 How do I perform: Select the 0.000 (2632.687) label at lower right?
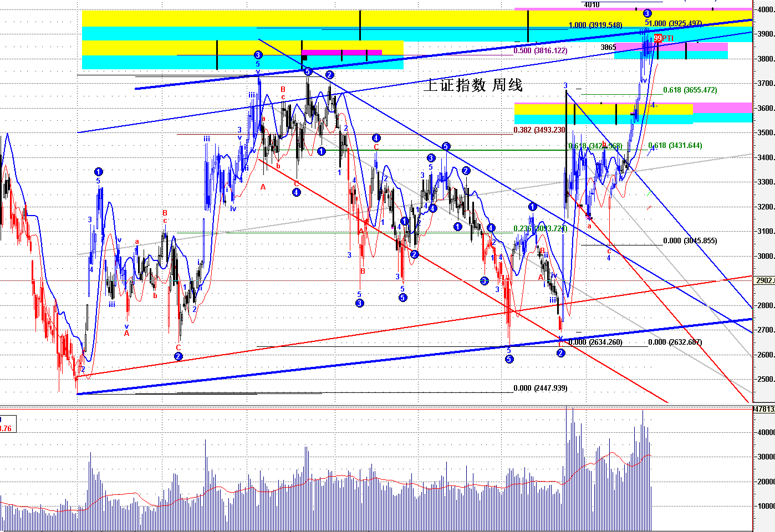pyautogui.click(x=675, y=342)
